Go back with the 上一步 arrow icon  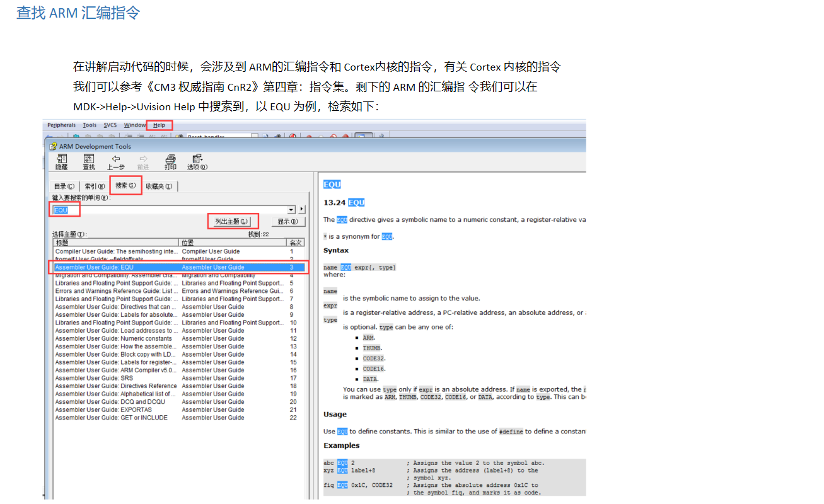(116, 162)
